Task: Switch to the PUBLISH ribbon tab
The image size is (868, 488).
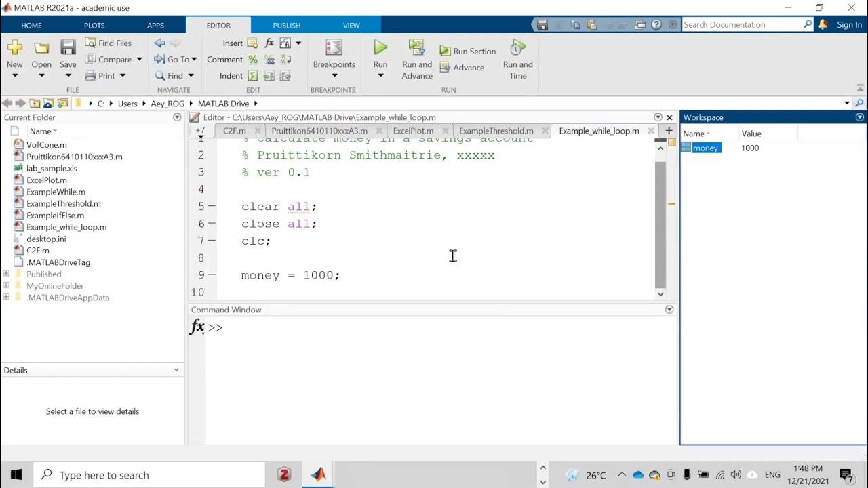Action: [x=286, y=25]
